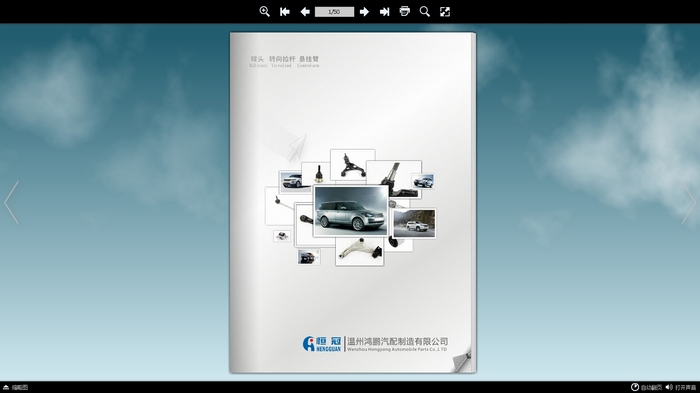Toggle the auto flip clock icon

pos(634,387)
